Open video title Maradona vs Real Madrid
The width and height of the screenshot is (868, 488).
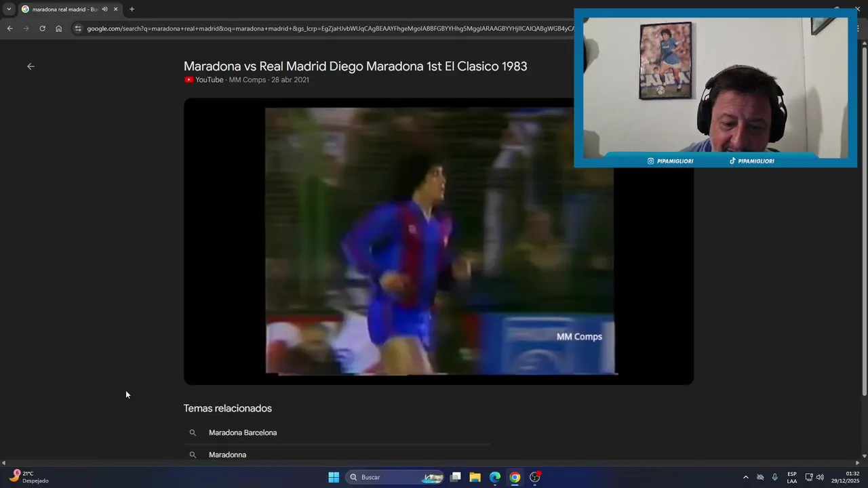pyautogui.click(x=355, y=66)
